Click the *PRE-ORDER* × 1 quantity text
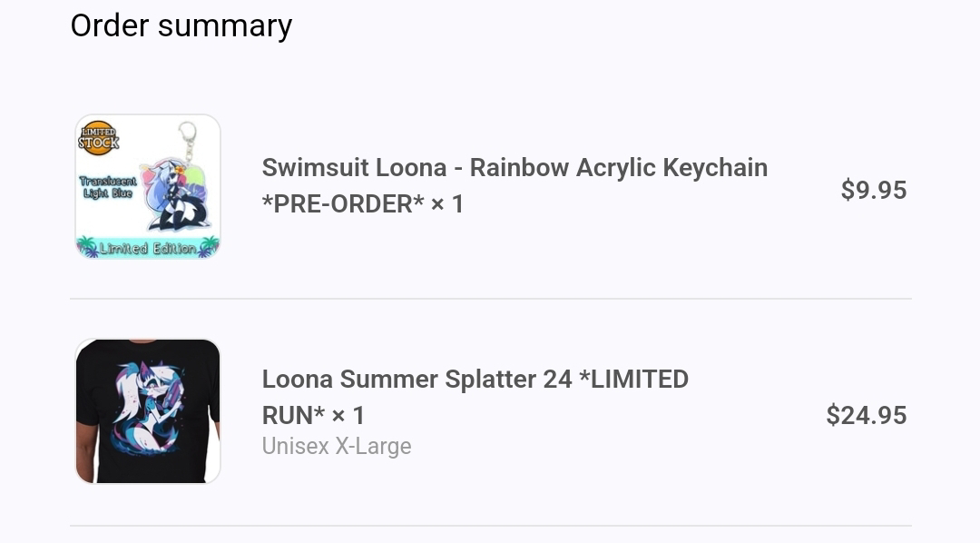The height and width of the screenshot is (543, 980). pyautogui.click(x=363, y=204)
